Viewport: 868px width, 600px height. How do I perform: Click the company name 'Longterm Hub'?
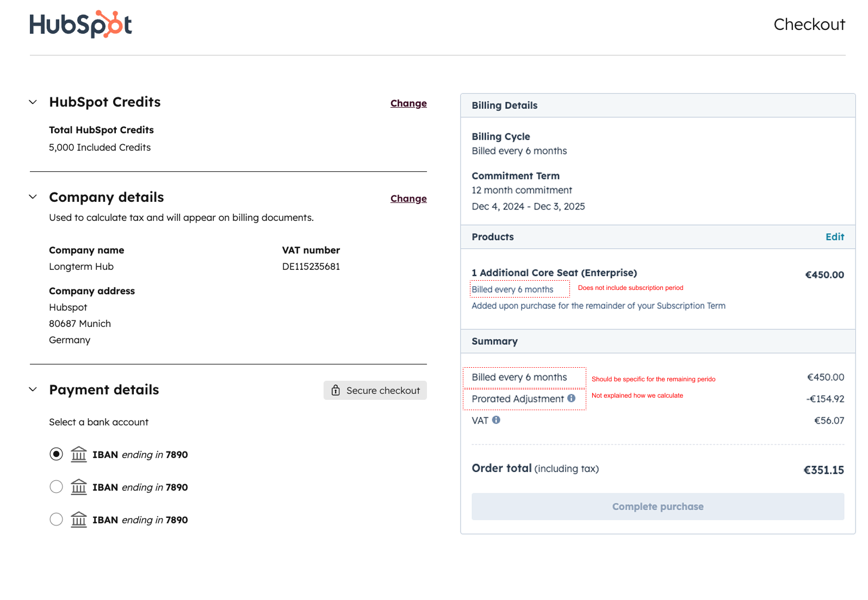82,267
